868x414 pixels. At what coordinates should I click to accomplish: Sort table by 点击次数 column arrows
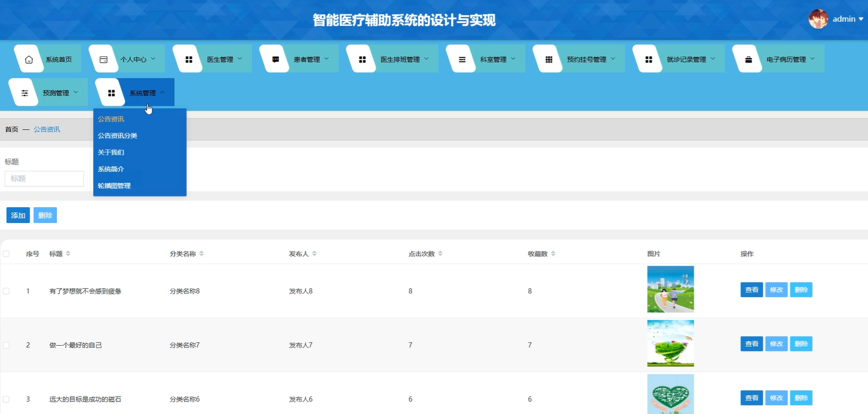pyautogui.click(x=440, y=254)
